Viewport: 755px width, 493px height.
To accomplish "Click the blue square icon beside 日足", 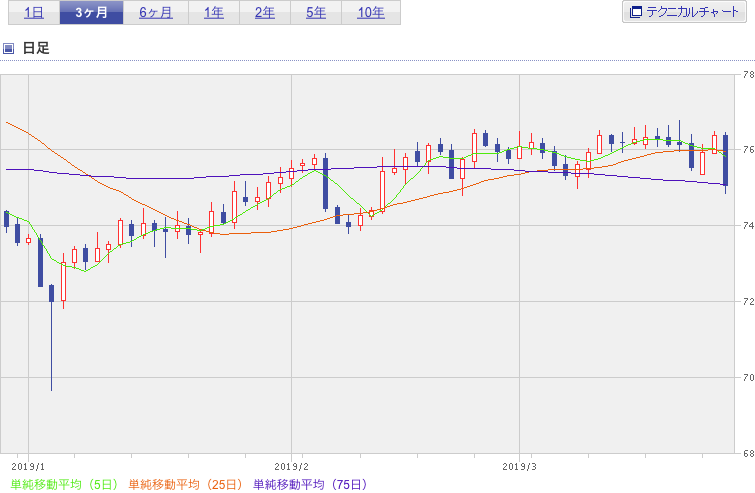I will click(8, 48).
